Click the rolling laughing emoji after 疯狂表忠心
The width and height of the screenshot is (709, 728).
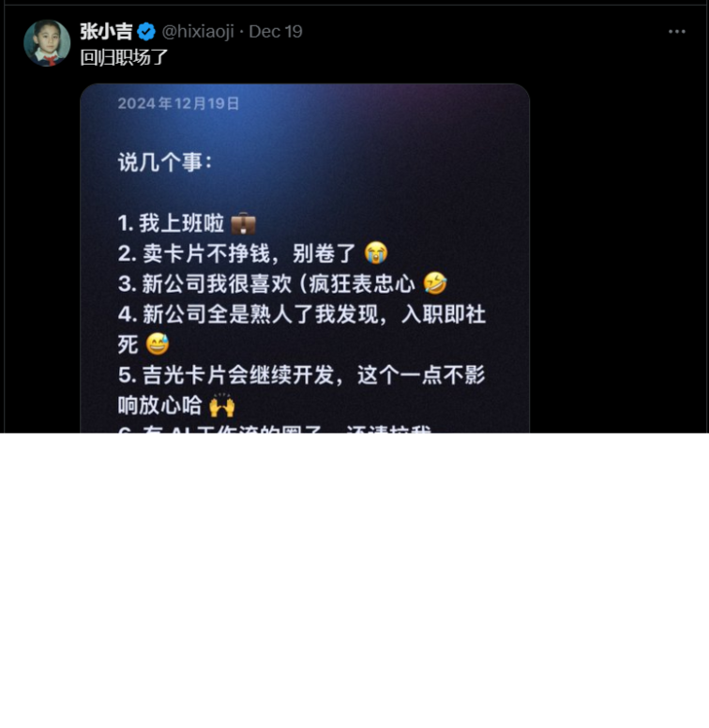click(435, 283)
